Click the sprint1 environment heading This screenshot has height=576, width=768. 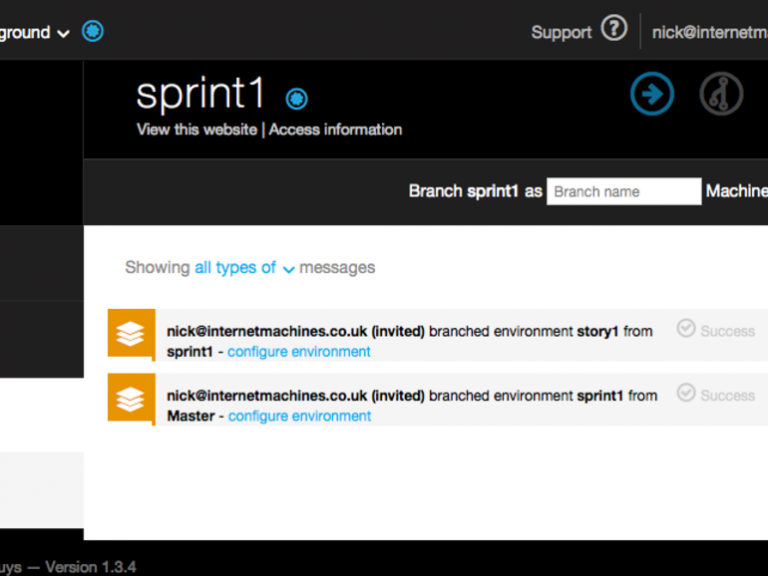(202, 94)
